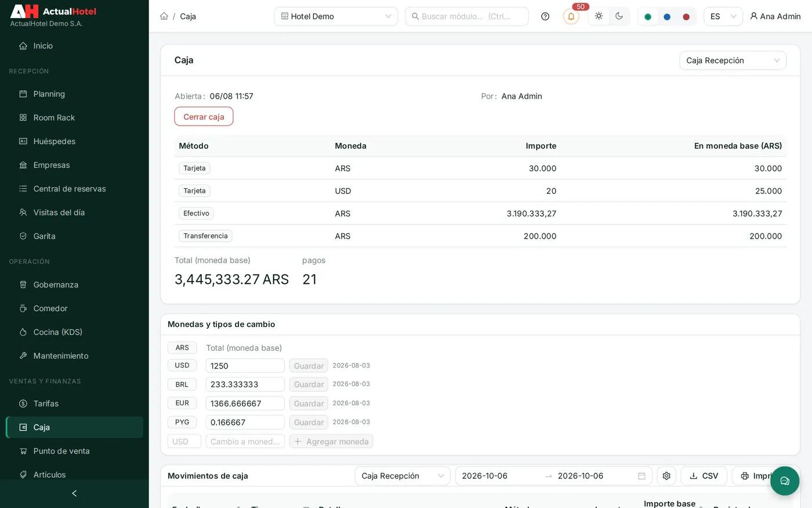
Task: Open Caja Recepción dropdown in Movimientos de caja
Action: [x=403, y=476]
